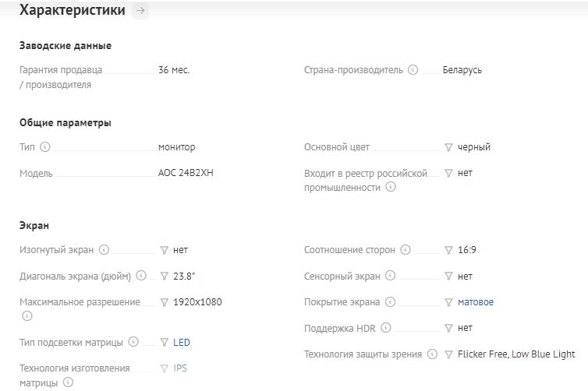Screen dimensions: 588x391
Task: Click filter icon next to HDR нет
Action: click(448, 328)
